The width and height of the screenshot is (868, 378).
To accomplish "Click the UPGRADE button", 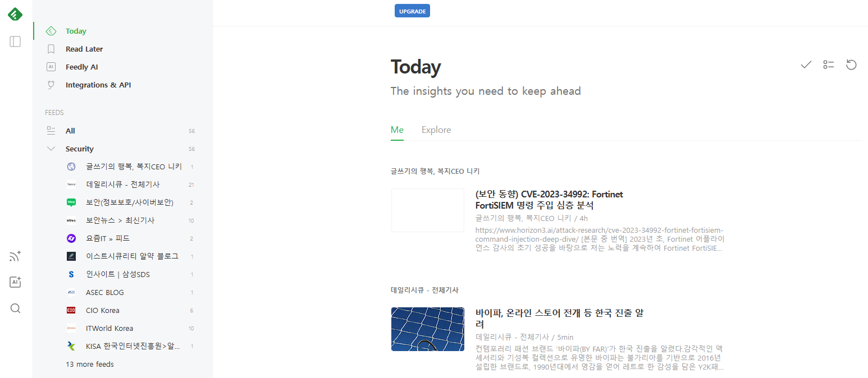I will pos(412,11).
